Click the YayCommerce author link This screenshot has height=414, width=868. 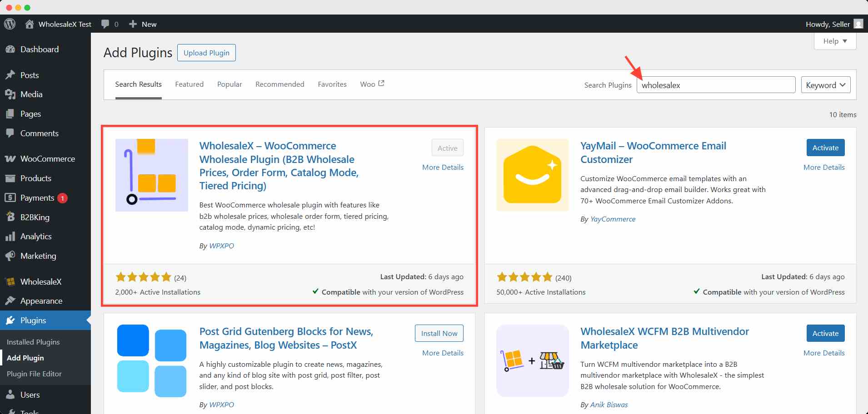[613, 219]
